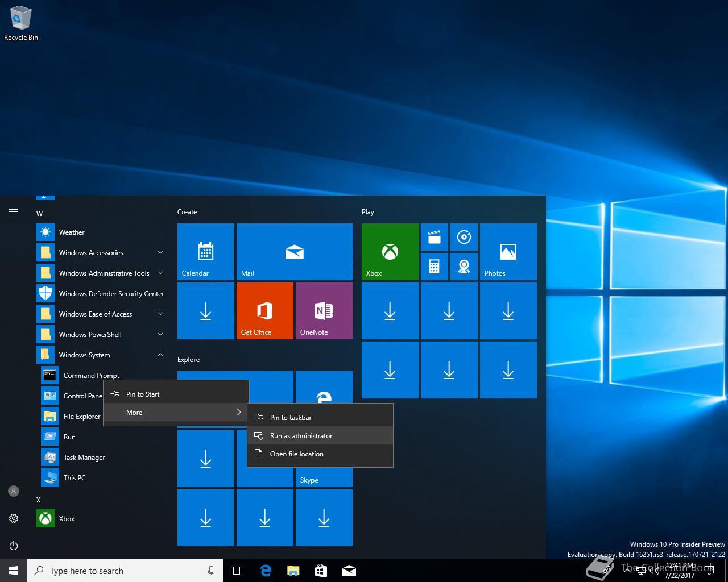The height and width of the screenshot is (582, 728).
Task: Open the user account button in Start
Action: [x=14, y=491]
